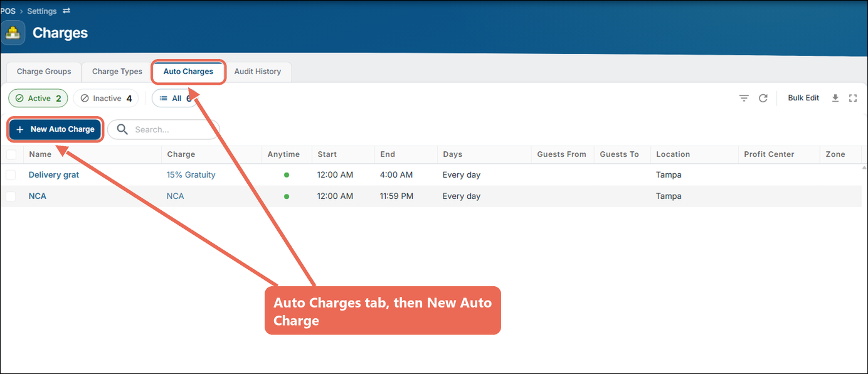Viewport: 868px width, 374px height.
Task: Sort by Zone column header
Action: click(835, 154)
